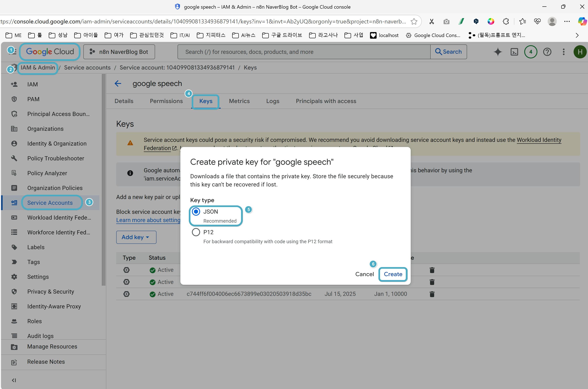Open the three-dot console settings menu

(x=564, y=52)
